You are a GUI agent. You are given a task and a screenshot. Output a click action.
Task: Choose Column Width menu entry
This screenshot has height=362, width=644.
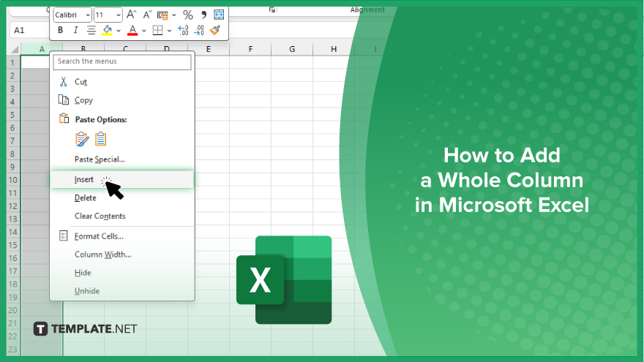(103, 254)
